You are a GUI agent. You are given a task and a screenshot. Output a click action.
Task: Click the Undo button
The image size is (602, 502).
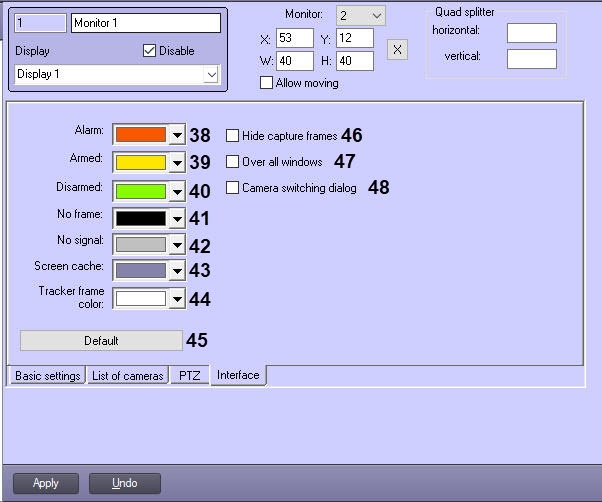point(125,483)
